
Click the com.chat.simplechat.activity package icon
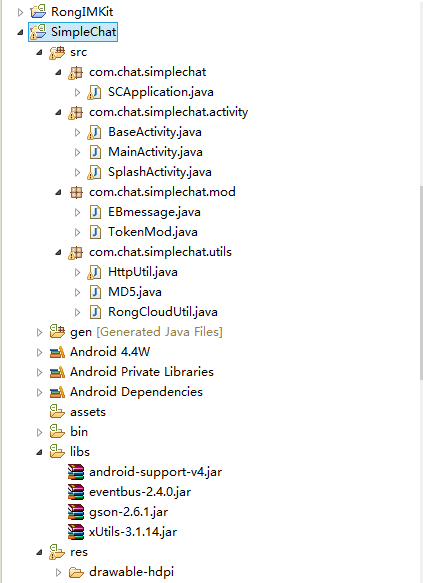75,112
